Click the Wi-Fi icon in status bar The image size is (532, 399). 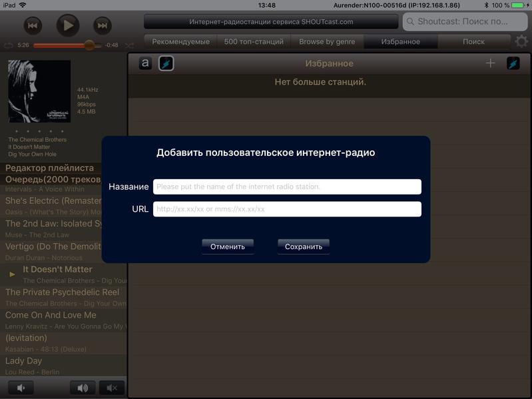click(23, 5)
